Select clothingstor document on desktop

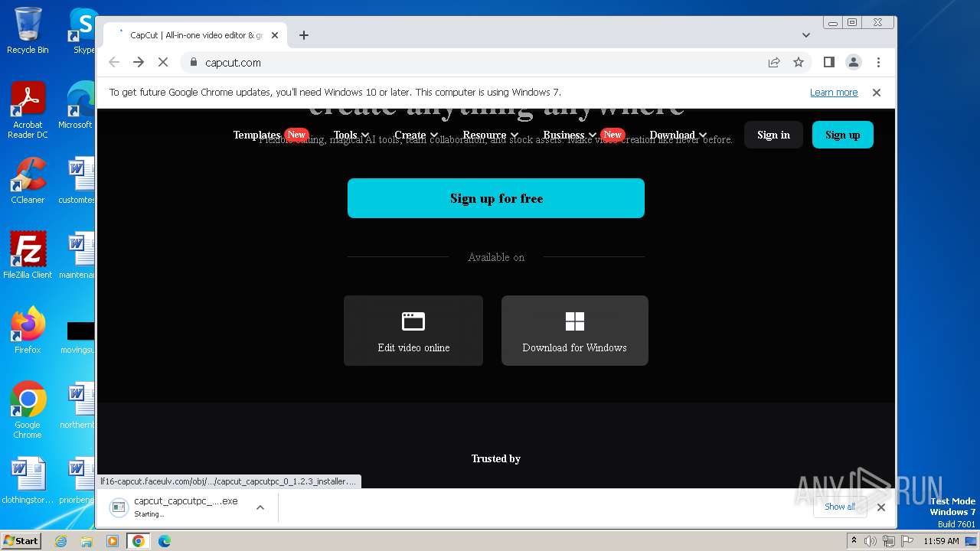(28, 481)
